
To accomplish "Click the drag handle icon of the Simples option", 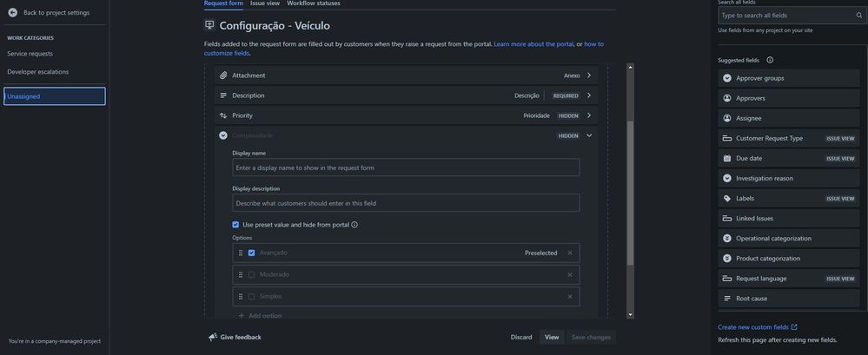I will (x=241, y=296).
